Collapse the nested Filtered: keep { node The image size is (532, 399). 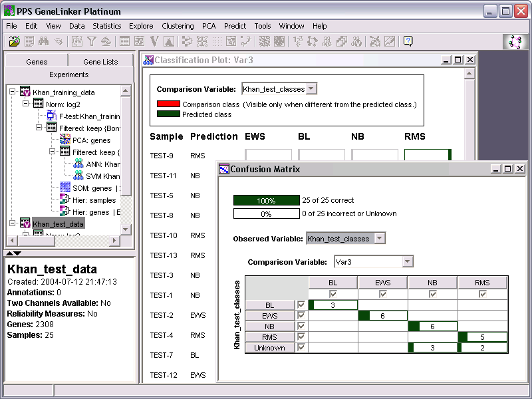coord(52,152)
